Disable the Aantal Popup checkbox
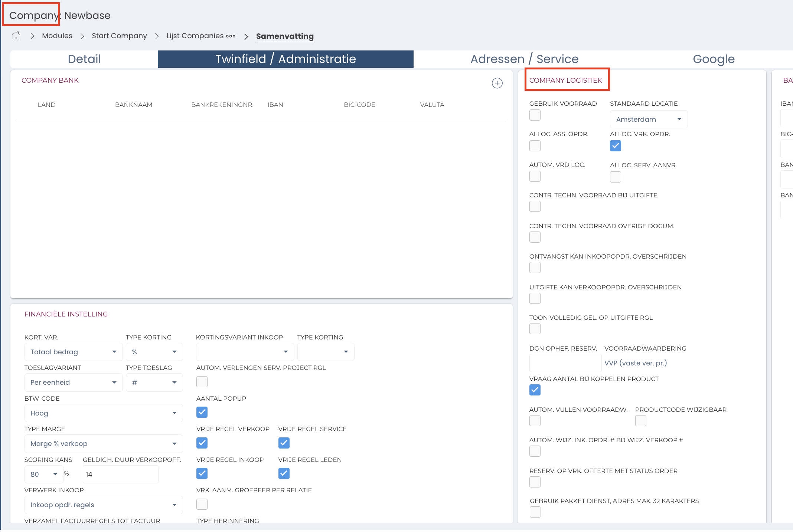 pyautogui.click(x=202, y=412)
